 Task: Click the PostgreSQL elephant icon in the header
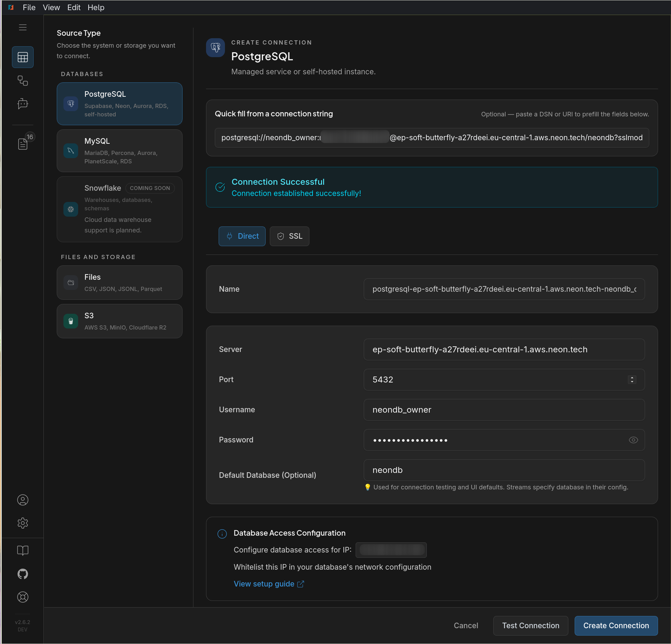coord(215,47)
